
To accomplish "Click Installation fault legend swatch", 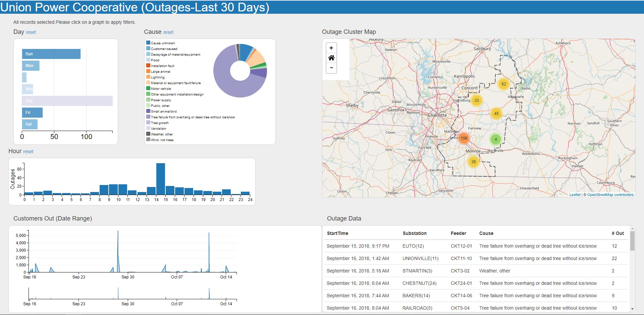I will click(148, 66).
